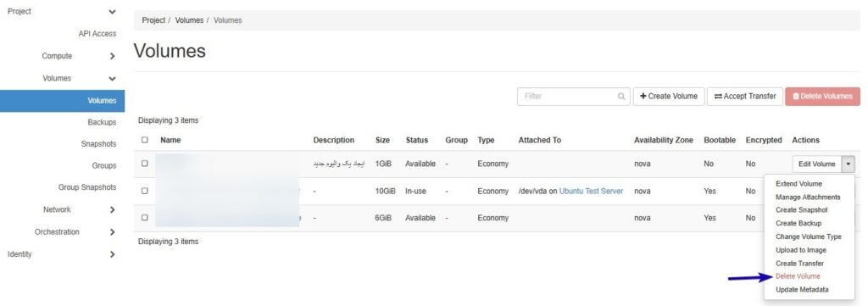Click the Attached To column header
The image size is (868, 306).
[540, 140]
